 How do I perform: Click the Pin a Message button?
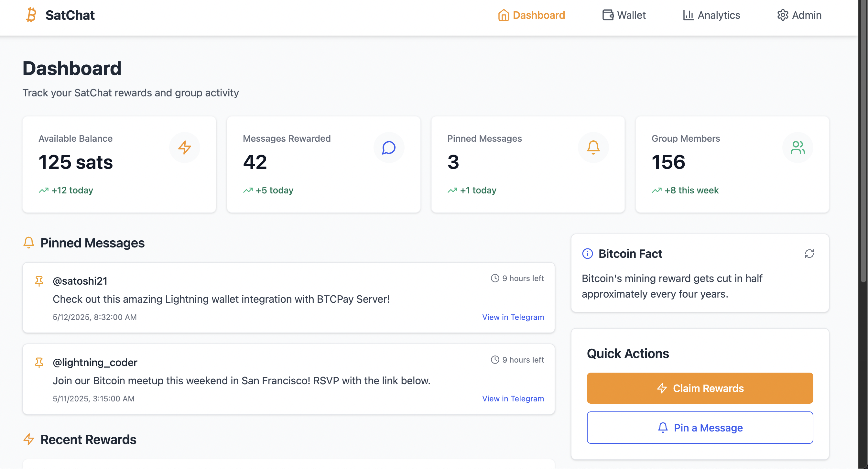(700, 428)
